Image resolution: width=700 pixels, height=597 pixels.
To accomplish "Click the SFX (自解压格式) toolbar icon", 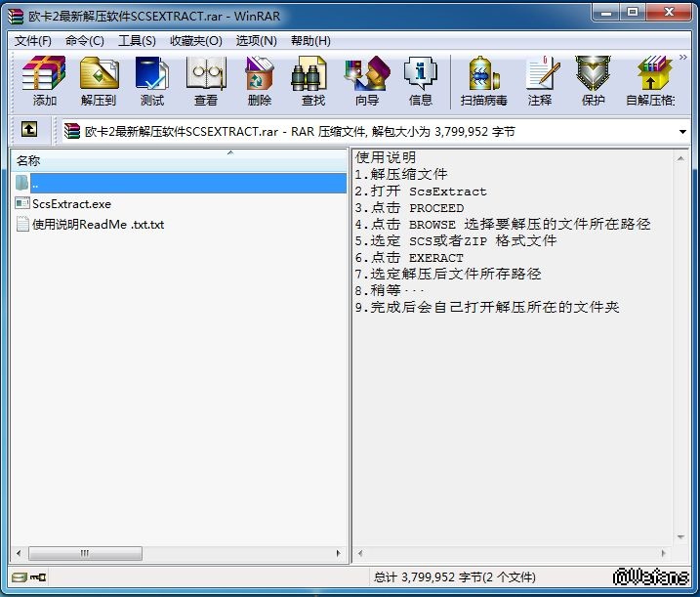I will pos(651,81).
